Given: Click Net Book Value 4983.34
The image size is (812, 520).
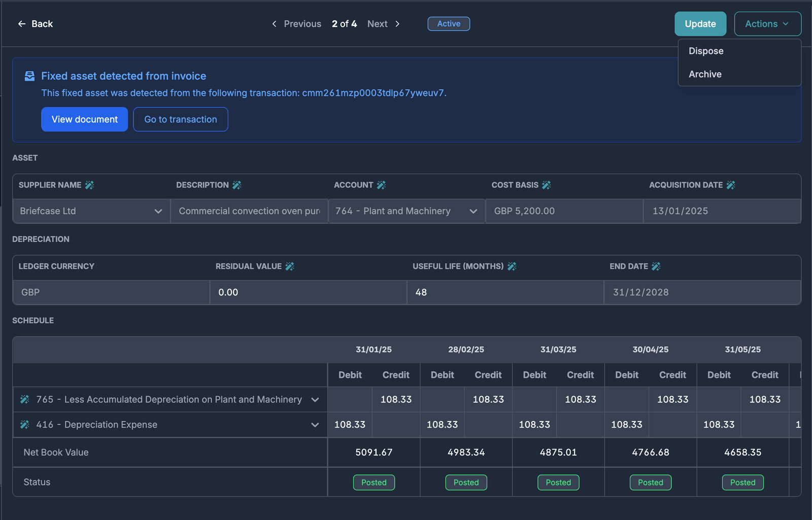Looking at the screenshot, I should click(466, 452).
